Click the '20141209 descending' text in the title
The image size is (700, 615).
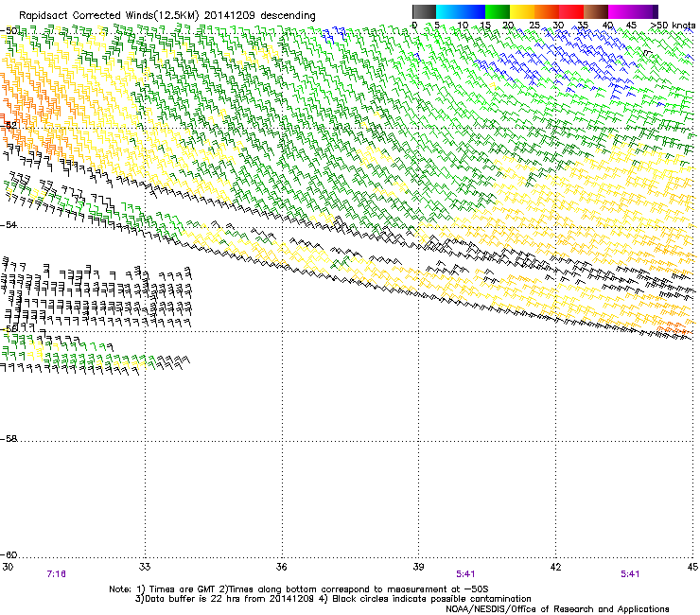click(x=260, y=16)
